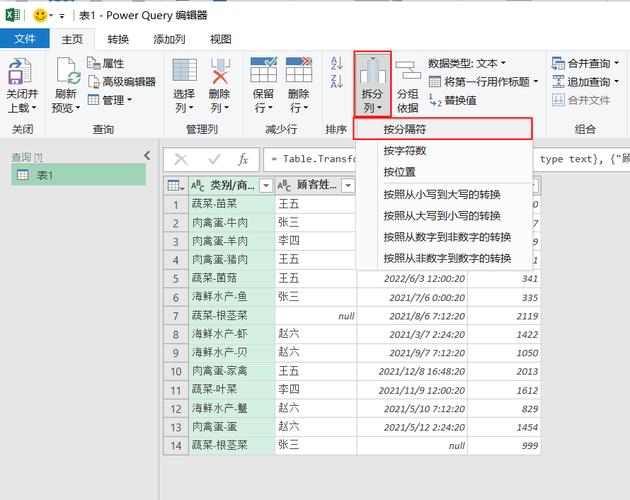Click the Group By (分组依据) icon
Image resolution: width=630 pixels, height=500 pixels.
[407, 70]
